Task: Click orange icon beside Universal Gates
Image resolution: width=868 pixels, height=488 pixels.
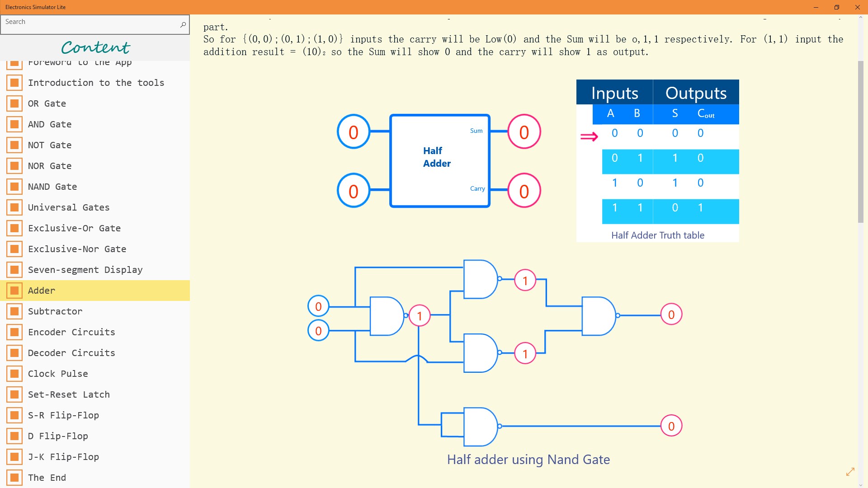Action: tap(14, 207)
